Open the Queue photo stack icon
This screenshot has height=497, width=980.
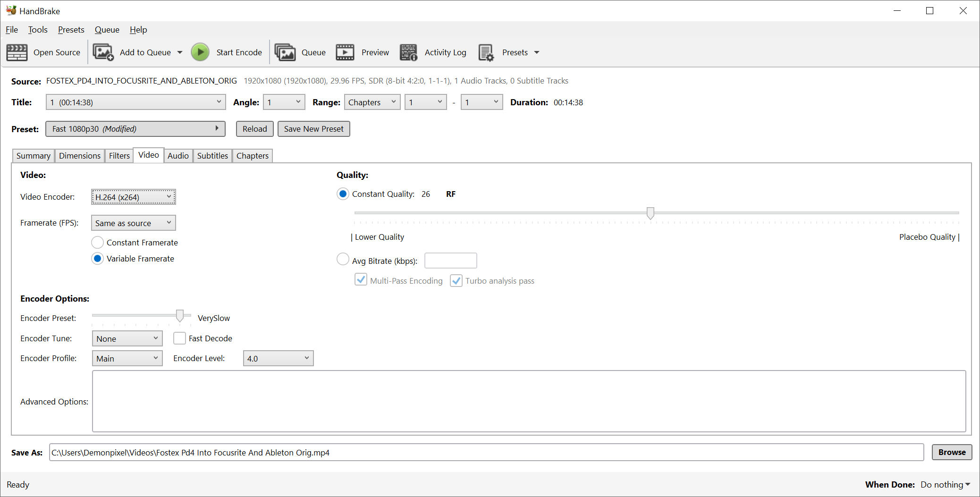coord(285,52)
